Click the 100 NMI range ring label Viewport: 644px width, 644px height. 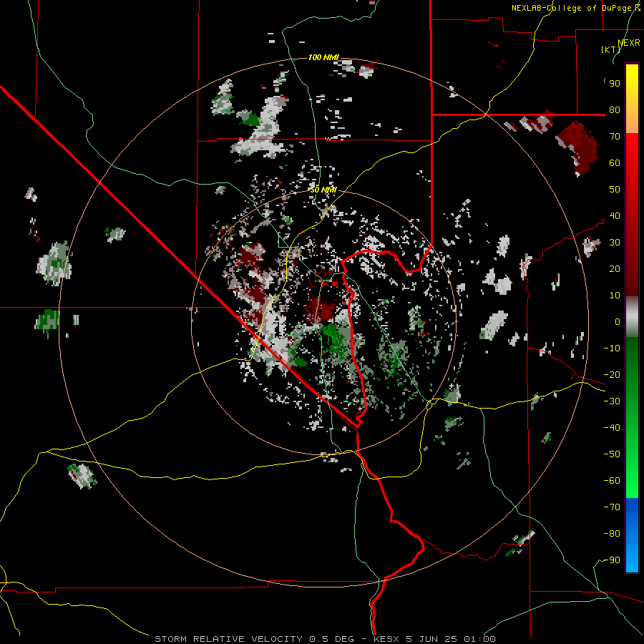click(x=323, y=57)
